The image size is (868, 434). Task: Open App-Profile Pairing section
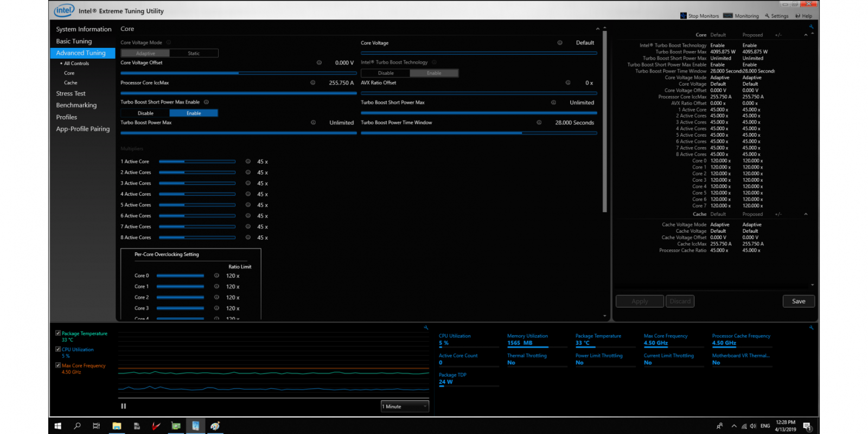tap(82, 129)
